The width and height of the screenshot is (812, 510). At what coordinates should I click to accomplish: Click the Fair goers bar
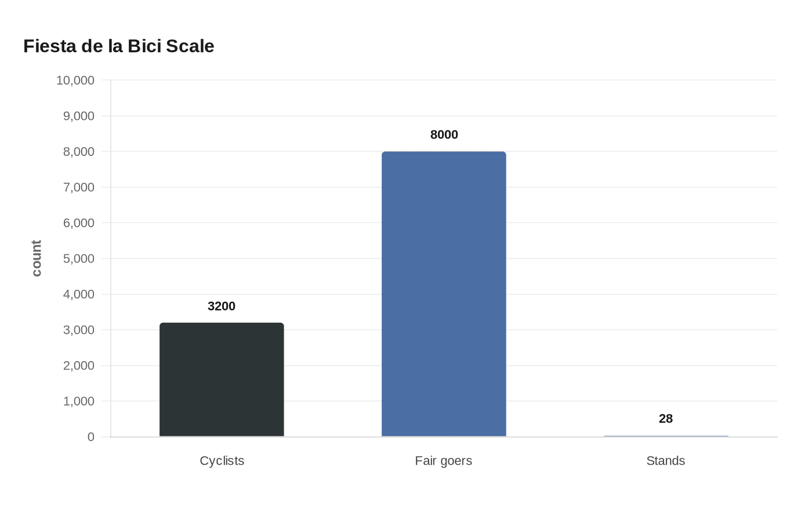(444, 294)
